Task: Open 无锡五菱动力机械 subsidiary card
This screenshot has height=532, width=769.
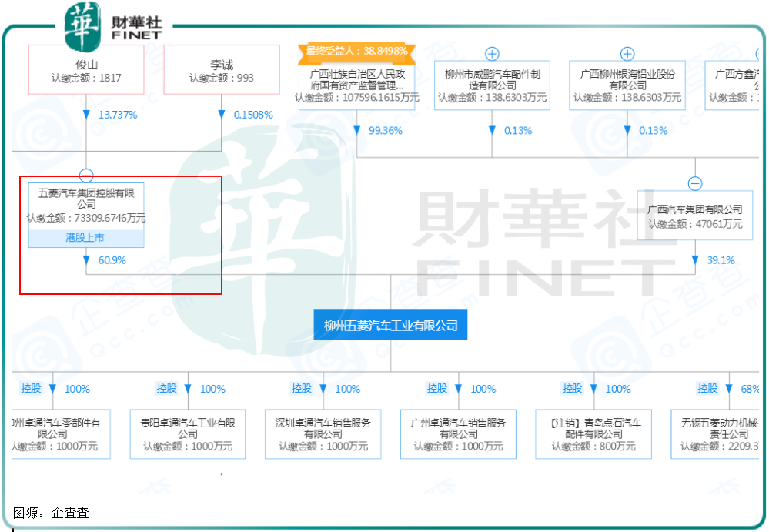Action: [x=715, y=434]
